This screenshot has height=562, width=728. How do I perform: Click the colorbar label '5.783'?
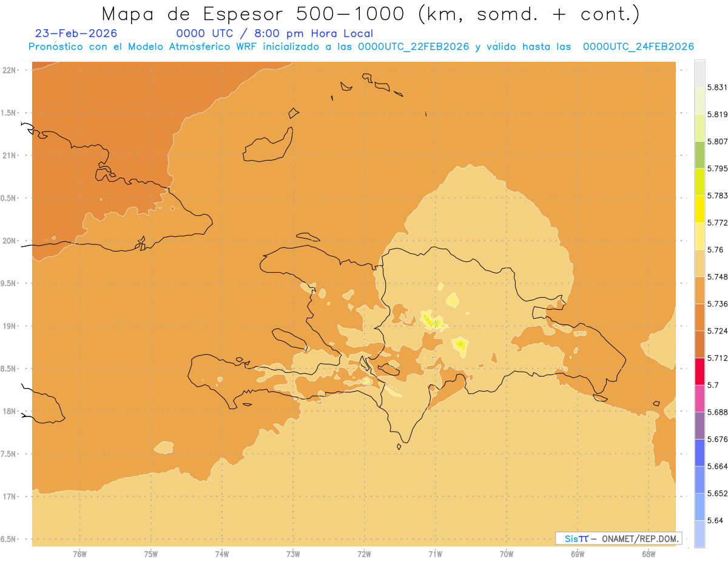tap(717, 196)
